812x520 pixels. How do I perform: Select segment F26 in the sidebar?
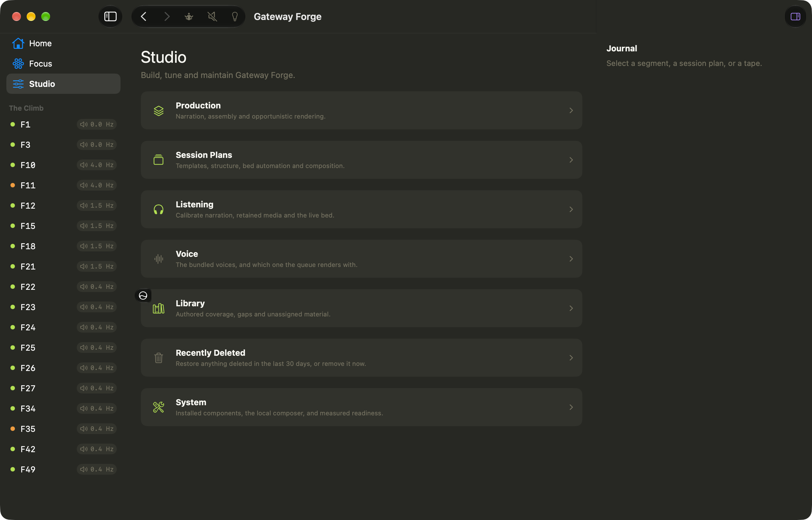point(63,368)
